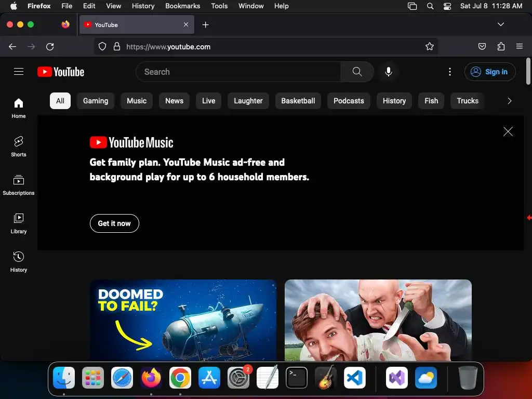Click the Firefox View pinned icon
The image size is (532, 399).
tap(65, 24)
